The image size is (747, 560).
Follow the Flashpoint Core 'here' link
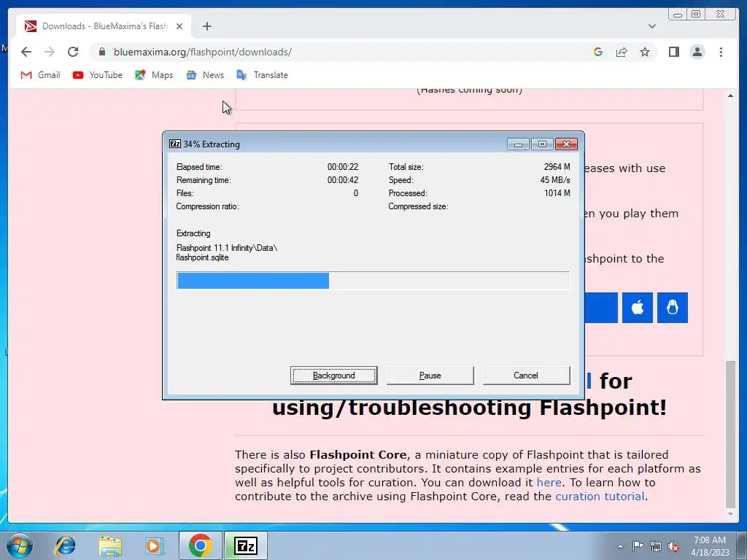tap(549, 483)
